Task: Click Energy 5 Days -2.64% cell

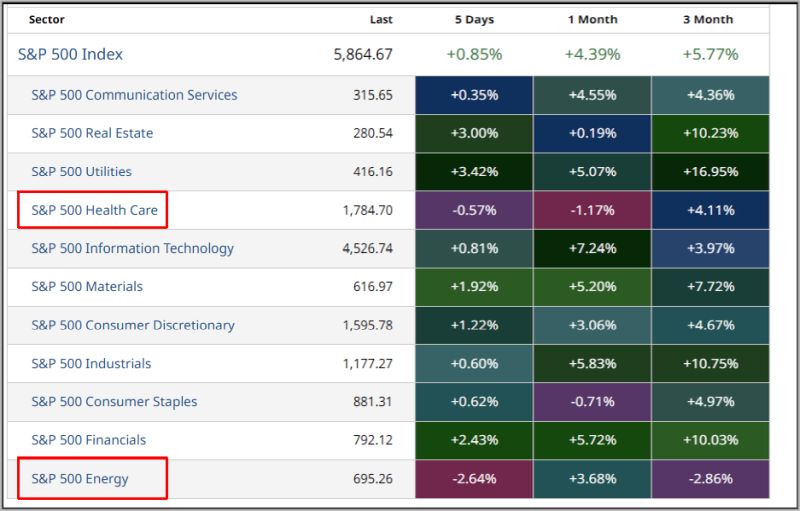Action: [x=474, y=478]
